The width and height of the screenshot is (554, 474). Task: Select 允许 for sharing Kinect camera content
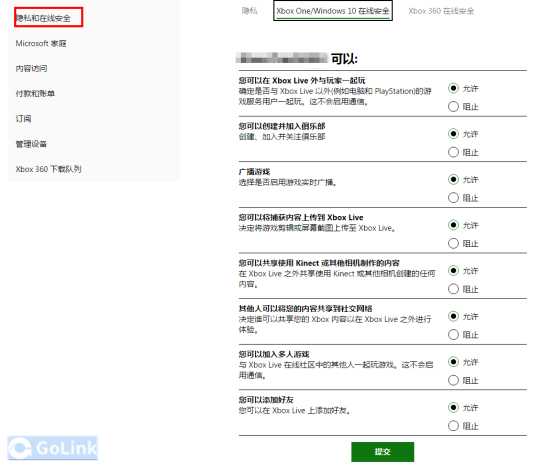point(453,270)
